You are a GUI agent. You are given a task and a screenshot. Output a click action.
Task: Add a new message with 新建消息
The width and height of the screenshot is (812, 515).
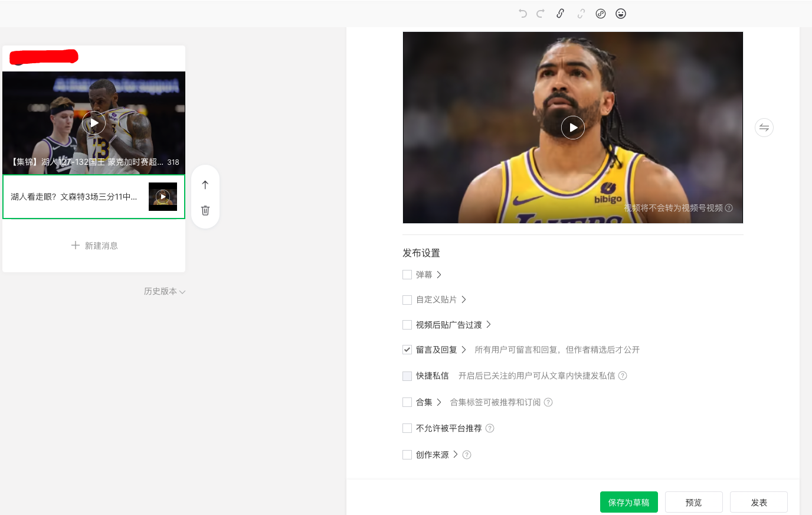click(x=94, y=245)
